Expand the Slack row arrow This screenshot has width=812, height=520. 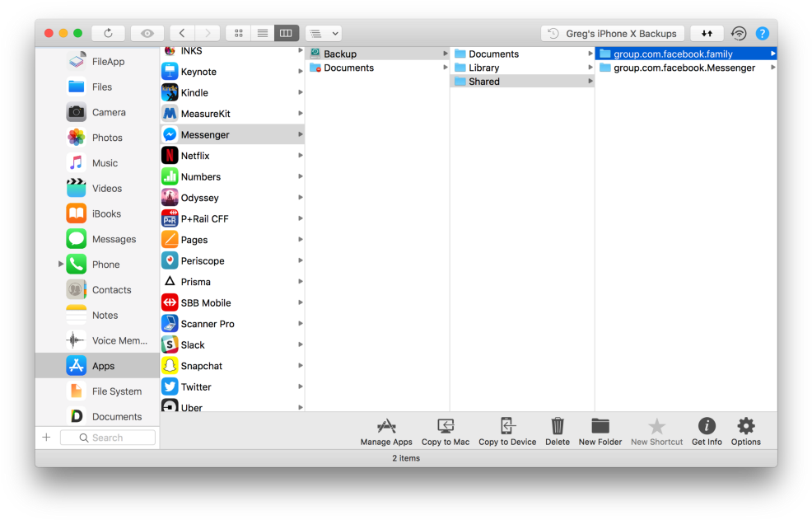301,344
